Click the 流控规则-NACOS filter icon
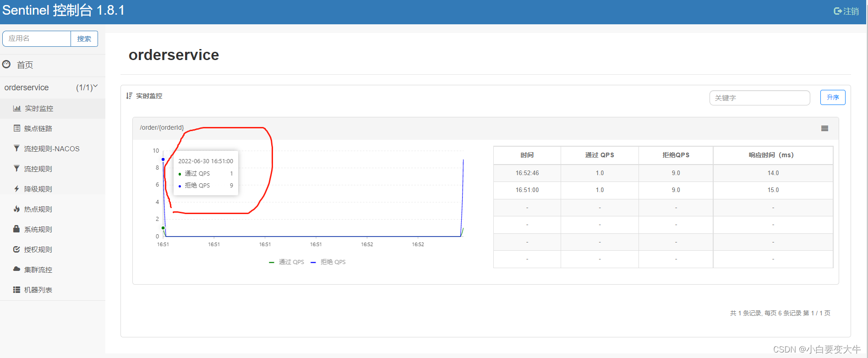The image size is (868, 358). pyautogui.click(x=17, y=149)
